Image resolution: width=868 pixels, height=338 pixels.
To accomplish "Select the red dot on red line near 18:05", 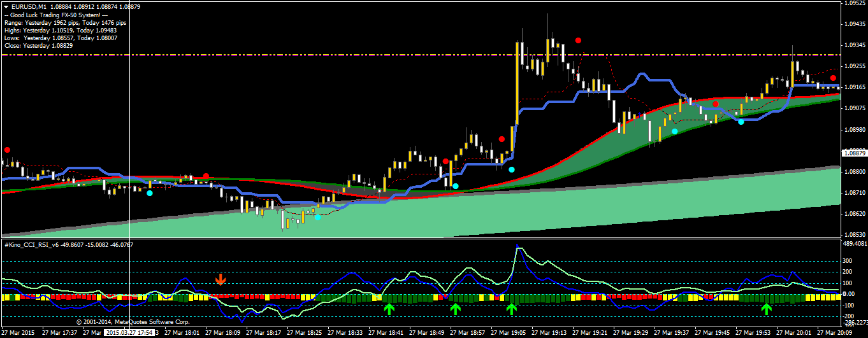I will click(206, 176).
